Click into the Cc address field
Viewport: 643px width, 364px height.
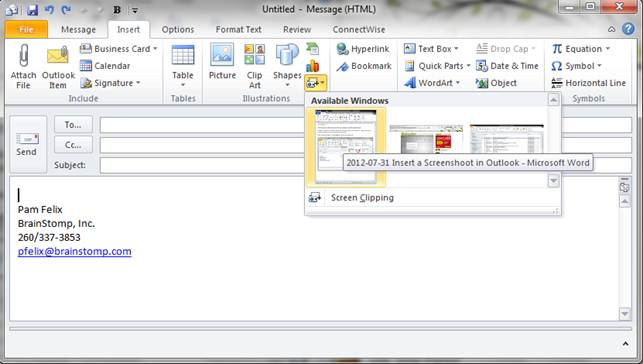[x=365, y=145]
